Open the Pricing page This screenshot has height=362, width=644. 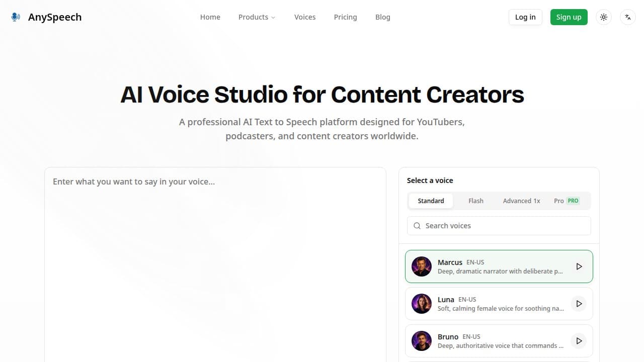tap(345, 17)
